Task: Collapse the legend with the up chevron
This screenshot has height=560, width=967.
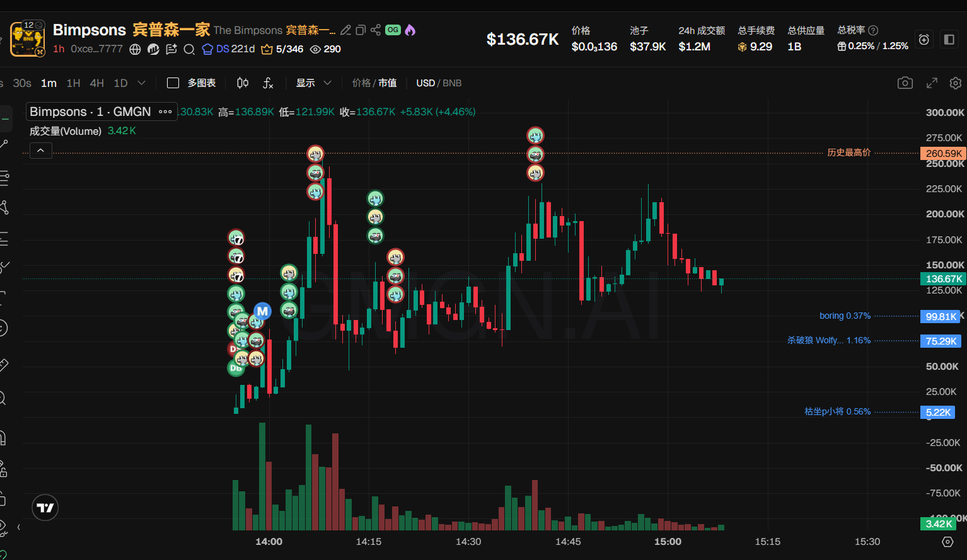Action: point(41,151)
